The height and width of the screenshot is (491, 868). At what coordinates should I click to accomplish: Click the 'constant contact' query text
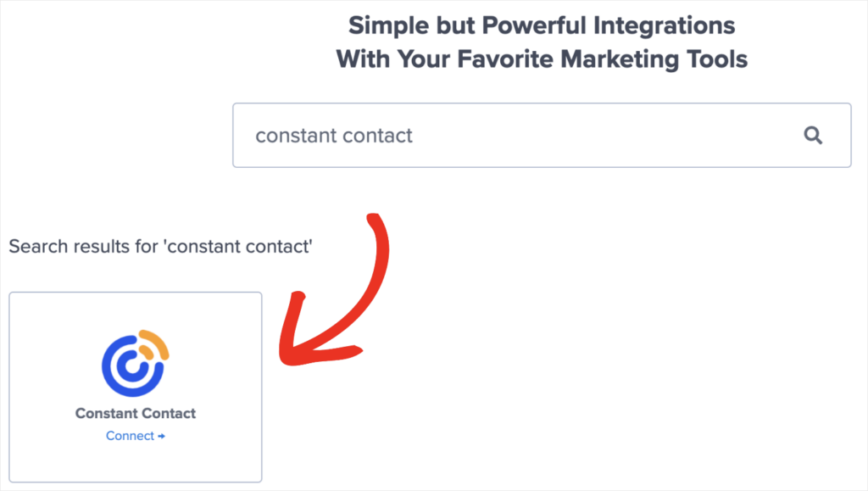333,135
